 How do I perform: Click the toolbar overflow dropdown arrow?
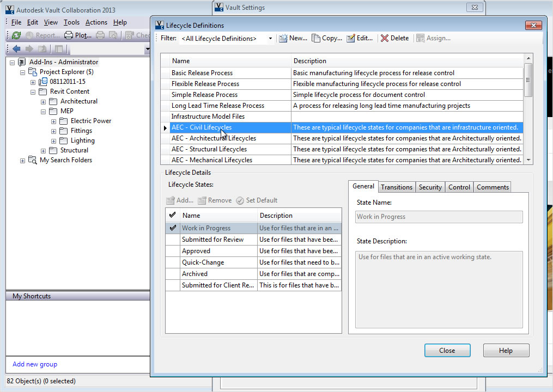(x=147, y=50)
